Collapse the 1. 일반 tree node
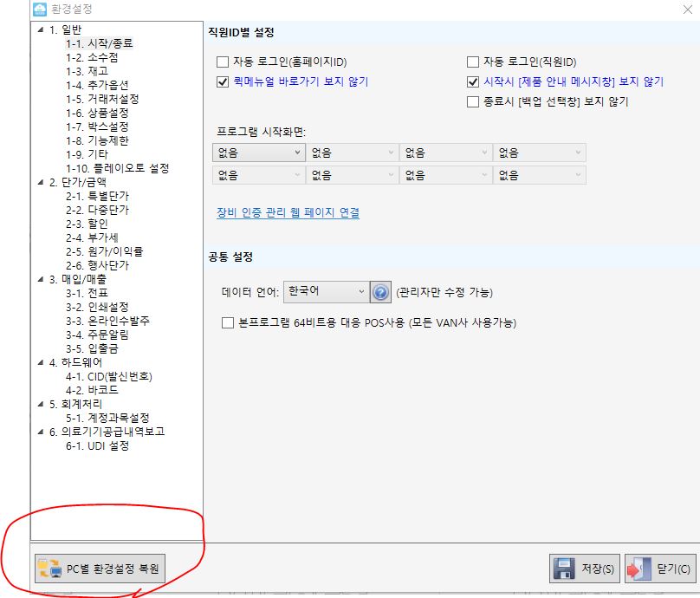Viewport: 700px width, 598px height. click(x=40, y=29)
